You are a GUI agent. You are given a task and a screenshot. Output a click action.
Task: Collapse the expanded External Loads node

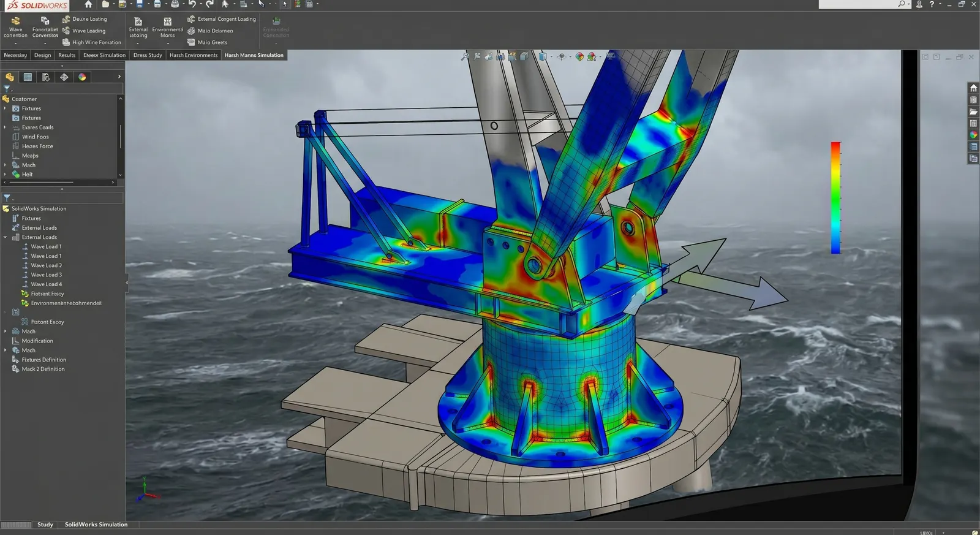click(5, 237)
